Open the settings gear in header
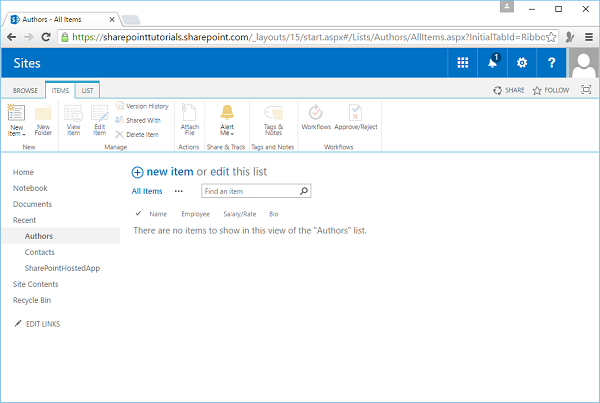The width and height of the screenshot is (600, 403). click(x=522, y=63)
